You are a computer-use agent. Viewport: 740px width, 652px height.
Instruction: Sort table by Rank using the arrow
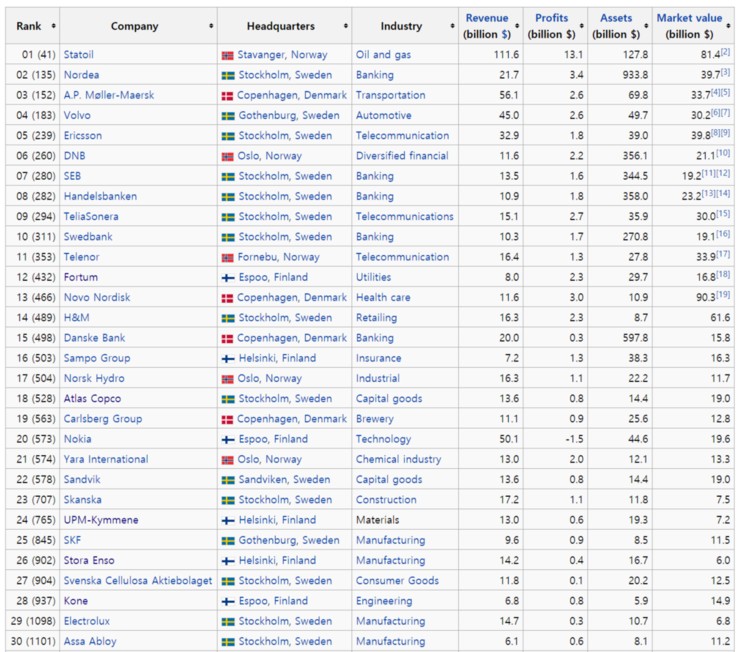click(x=53, y=26)
